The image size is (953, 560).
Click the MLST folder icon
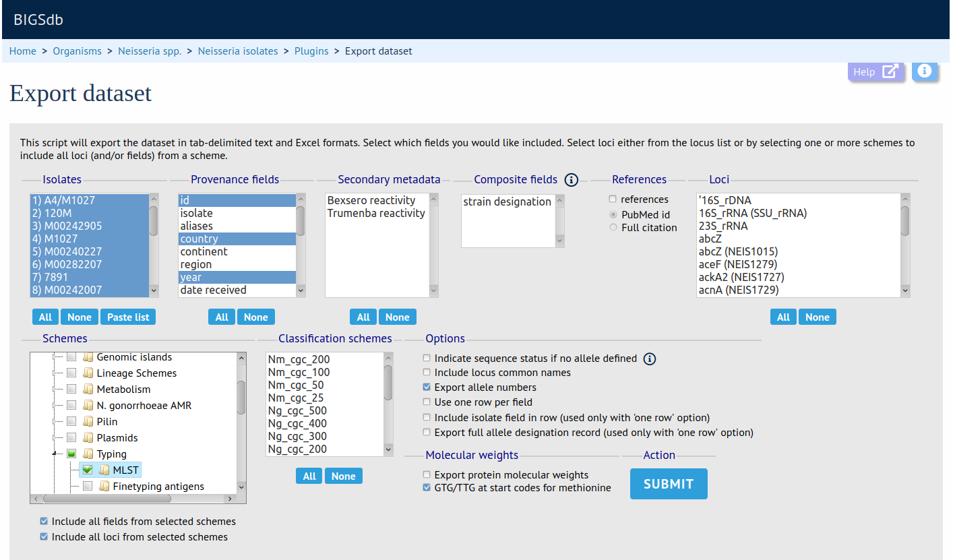pos(104,470)
